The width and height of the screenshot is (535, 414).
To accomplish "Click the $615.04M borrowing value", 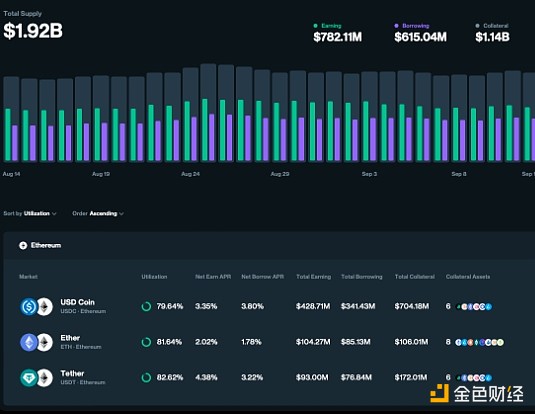I will (x=420, y=37).
